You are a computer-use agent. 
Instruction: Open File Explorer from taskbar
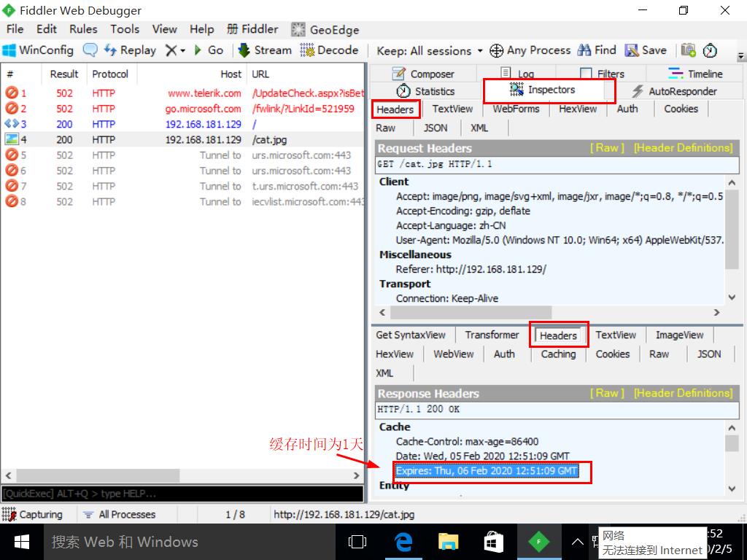point(448,542)
